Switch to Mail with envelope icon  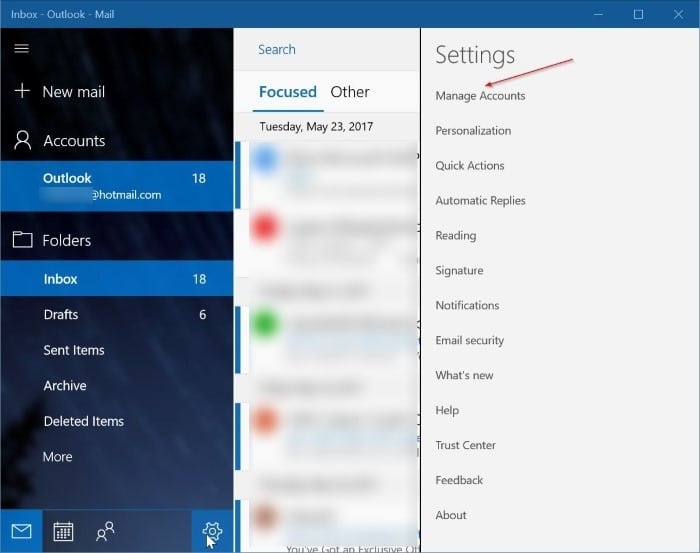[21, 531]
